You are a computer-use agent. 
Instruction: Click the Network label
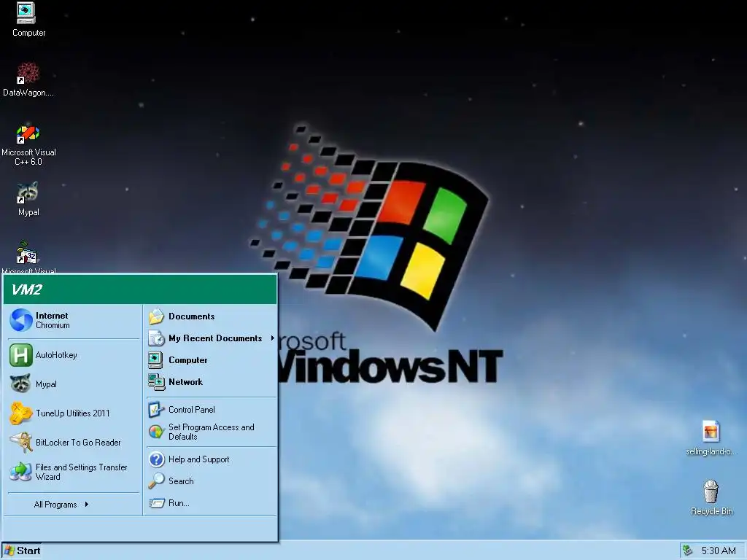pos(185,382)
